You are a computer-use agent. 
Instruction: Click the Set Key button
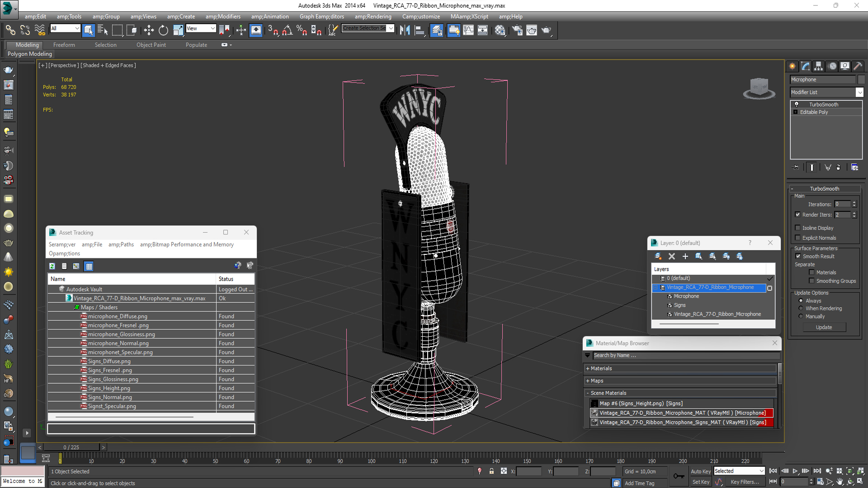pos(701,482)
